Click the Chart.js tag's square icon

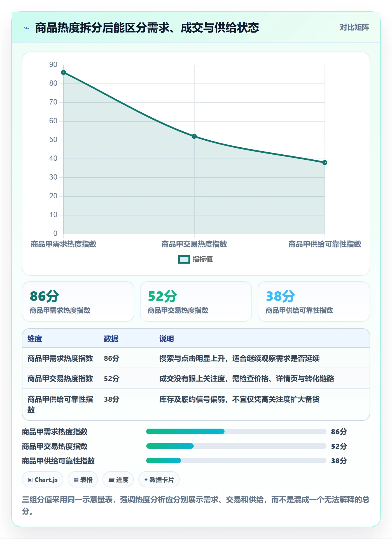[30, 480]
